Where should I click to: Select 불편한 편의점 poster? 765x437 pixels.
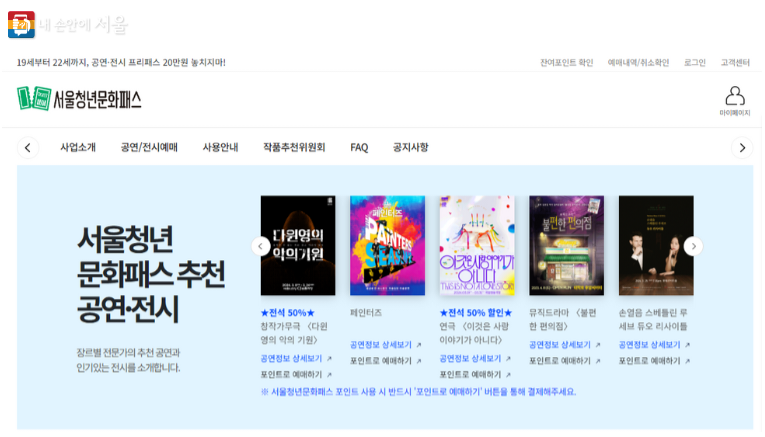tap(566, 245)
